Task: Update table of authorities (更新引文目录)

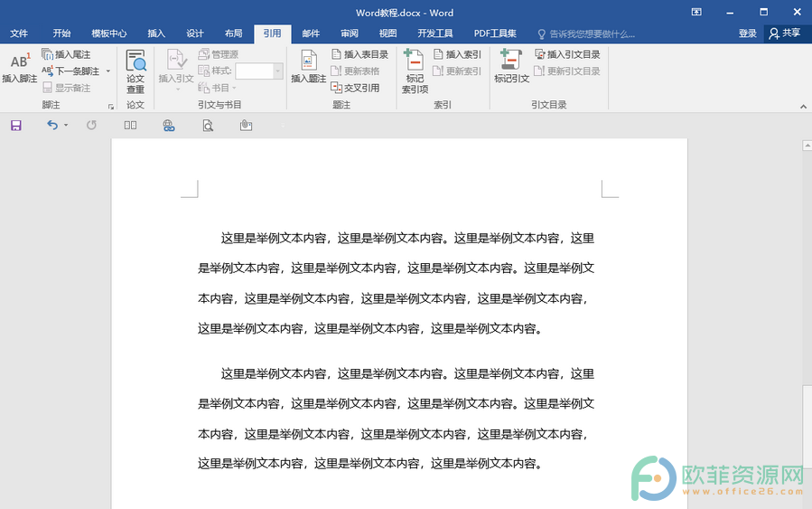Action: coord(567,71)
